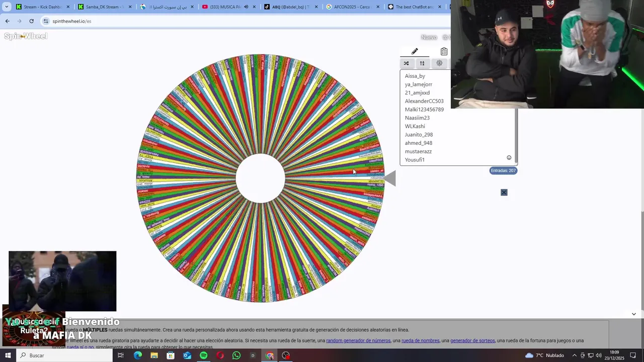Click the gray wheel pointer arrow
The width and height of the screenshot is (644, 362).
click(390, 178)
